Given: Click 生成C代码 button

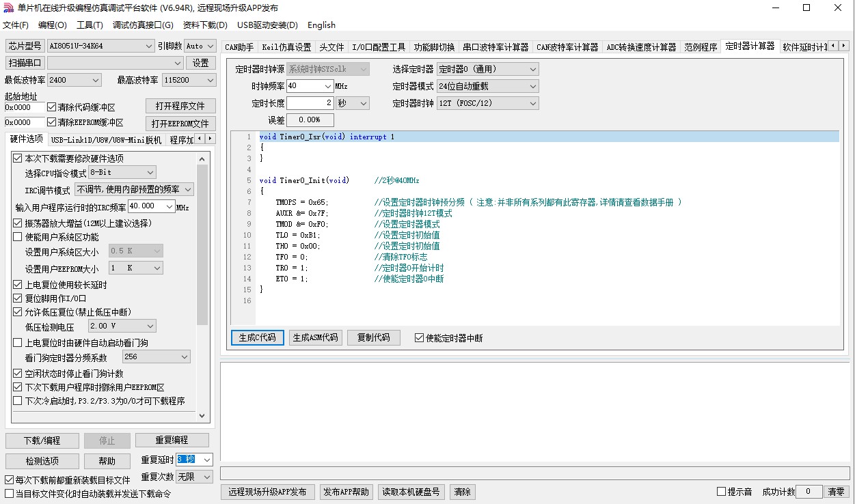Looking at the screenshot, I should click(x=258, y=337).
